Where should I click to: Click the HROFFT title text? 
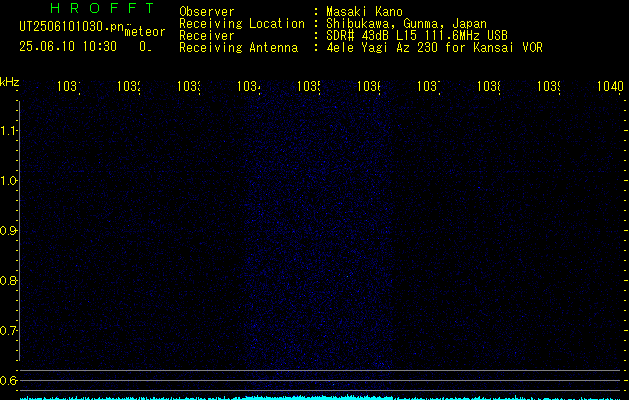(102, 8)
